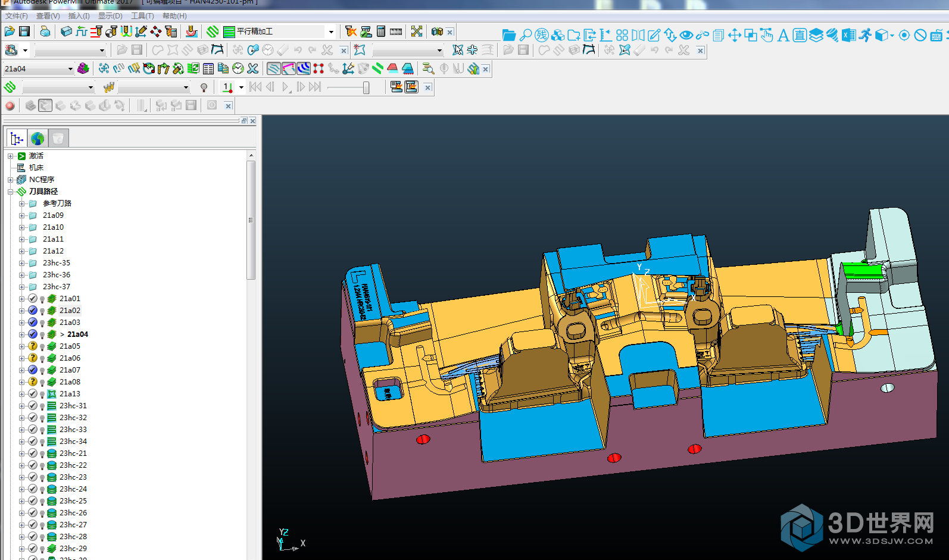Click the print icon in main toolbar
Screen dimensions: 949x560
click(x=45, y=32)
